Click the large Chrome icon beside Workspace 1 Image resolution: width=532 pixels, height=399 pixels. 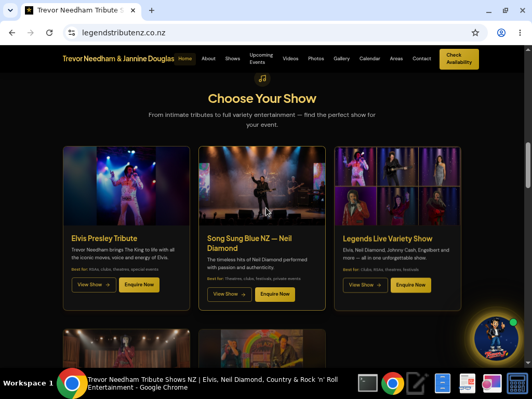[72, 383]
